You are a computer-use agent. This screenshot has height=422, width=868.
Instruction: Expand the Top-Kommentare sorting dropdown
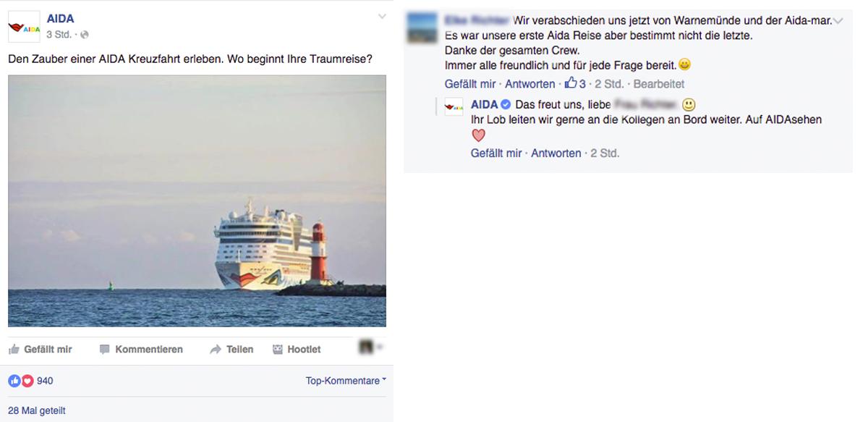point(346,381)
